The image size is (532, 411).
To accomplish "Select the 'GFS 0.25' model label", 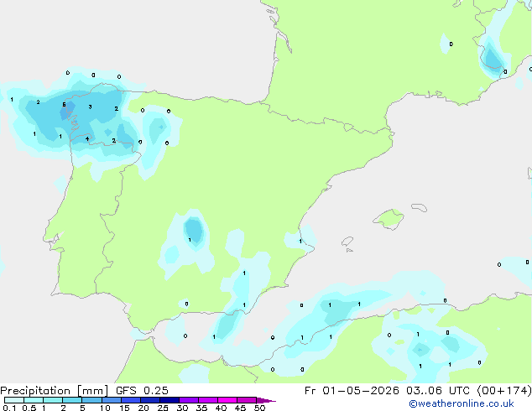I will (x=142, y=391).
